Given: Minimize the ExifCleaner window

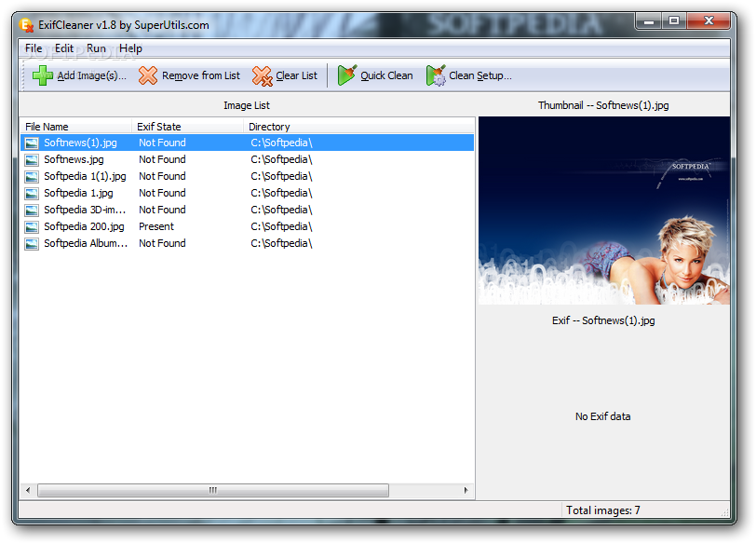Looking at the screenshot, I should pyautogui.click(x=649, y=21).
